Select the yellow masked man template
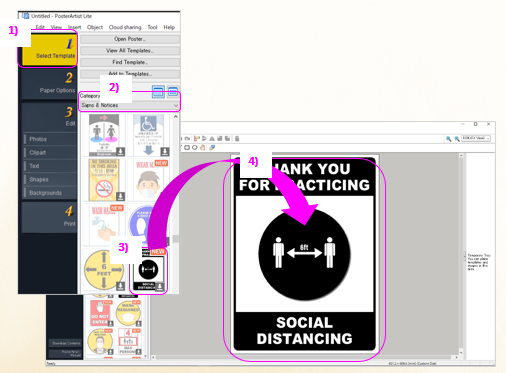This screenshot has height=373, width=506. click(101, 341)
